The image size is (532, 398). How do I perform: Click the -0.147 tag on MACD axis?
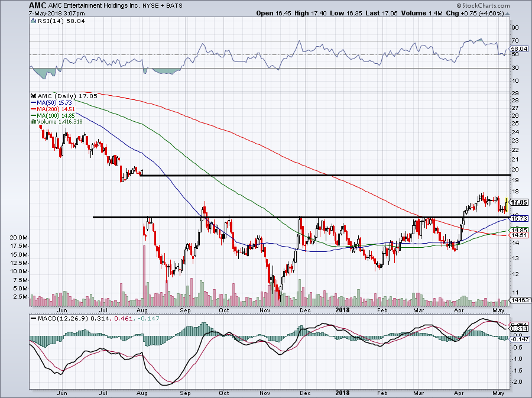point(520,339)
